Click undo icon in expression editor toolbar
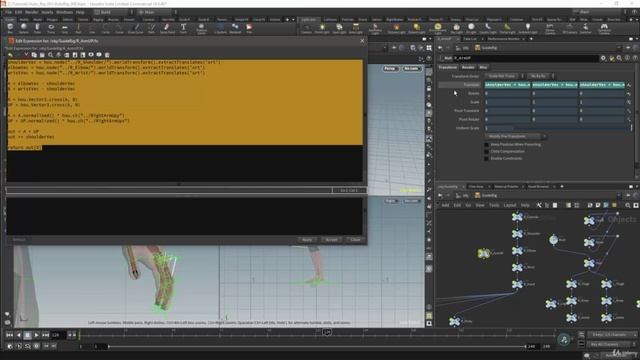 [11, 55]
